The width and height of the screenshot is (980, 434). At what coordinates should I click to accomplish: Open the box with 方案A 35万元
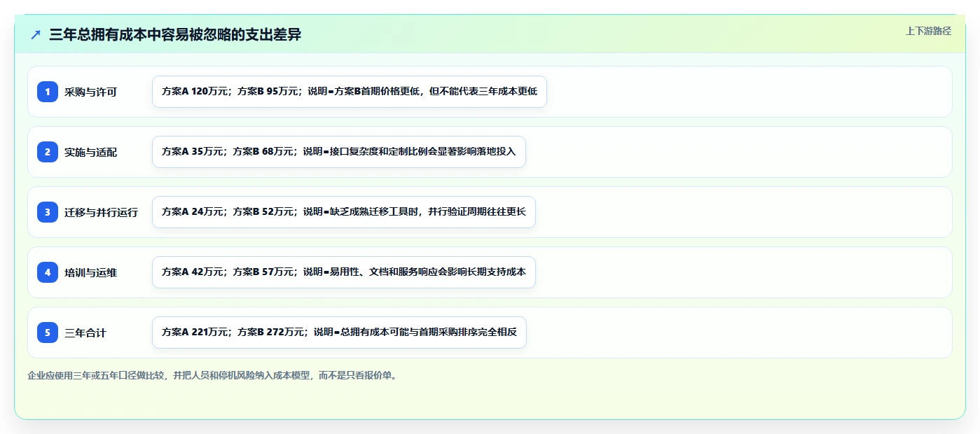pos(339,152)
